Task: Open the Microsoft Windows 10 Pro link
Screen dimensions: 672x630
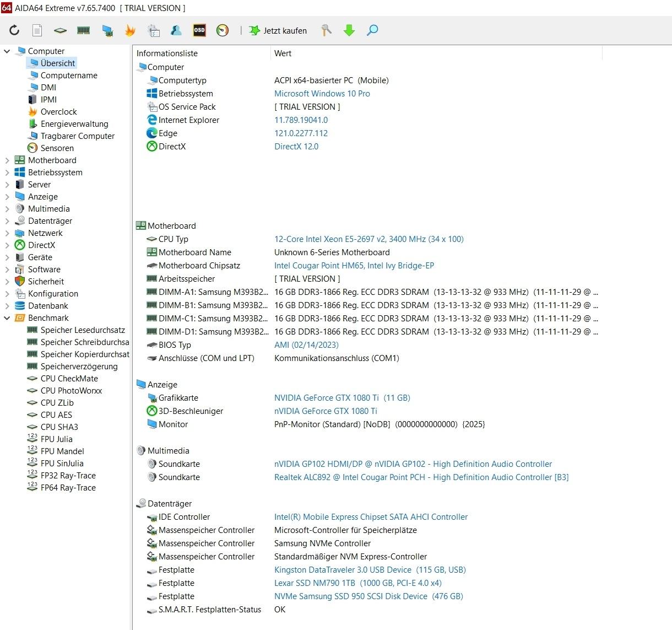Action: pyautogui.click(x=322, y=94)
